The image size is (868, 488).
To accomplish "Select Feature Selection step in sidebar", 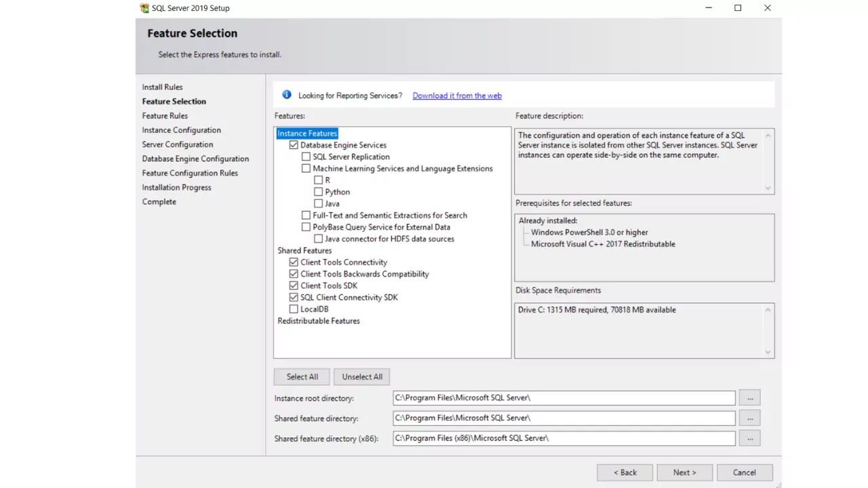I will 174,101.
